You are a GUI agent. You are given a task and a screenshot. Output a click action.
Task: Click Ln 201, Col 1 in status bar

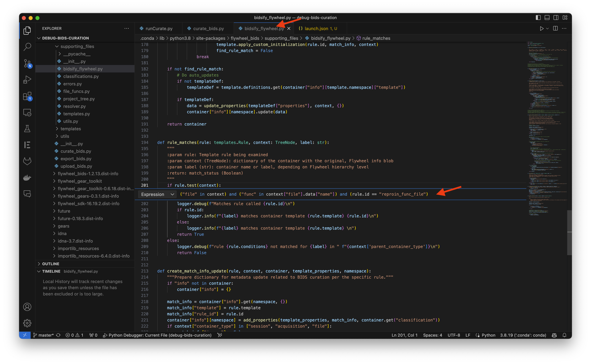tap(404, 335)
